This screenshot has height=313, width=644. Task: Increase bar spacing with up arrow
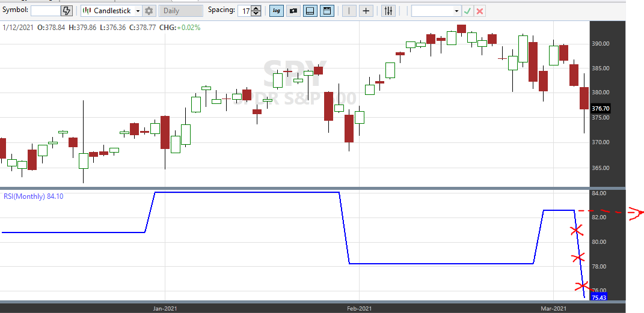[256, 8]
